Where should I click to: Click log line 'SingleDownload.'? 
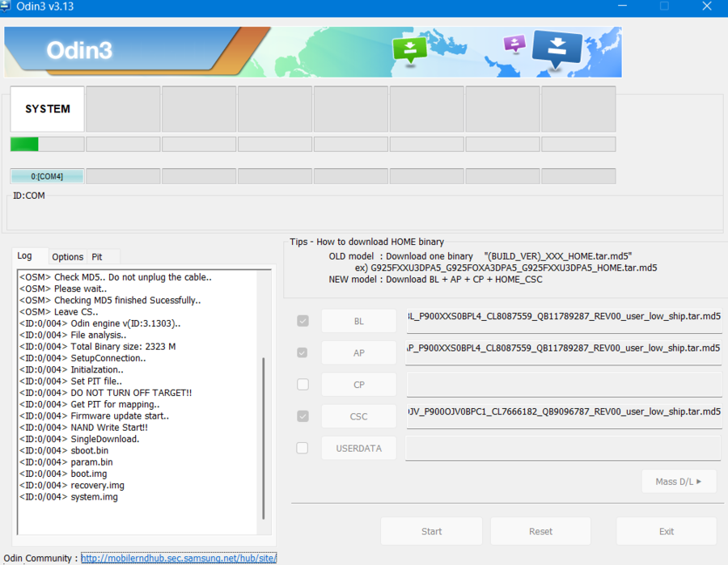pos(79,439)
